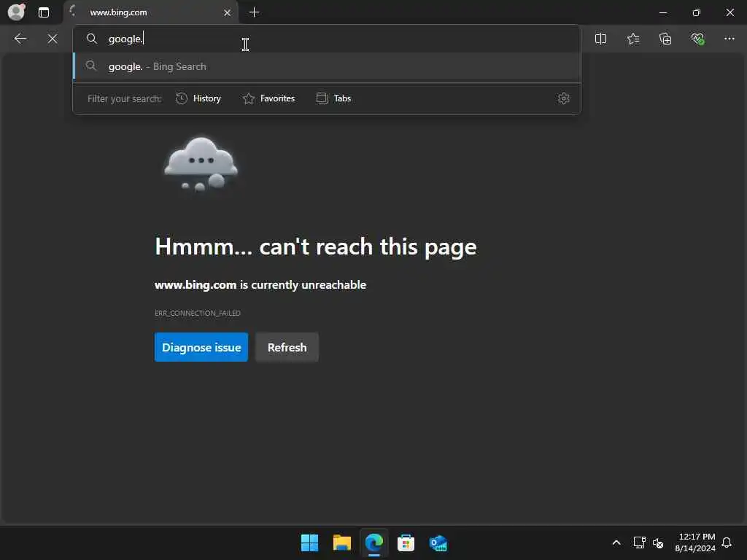This screenshot has height=560, width=747.
Task: Open Microsoft Store from taskbar
Action: (x=406, y=542)
